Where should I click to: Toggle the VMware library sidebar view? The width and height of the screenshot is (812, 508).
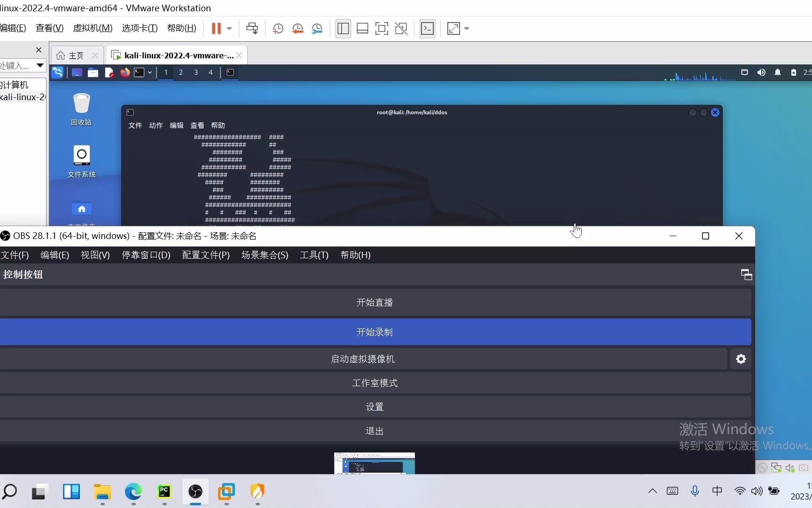pyautogui.click(x=343, y=29)
